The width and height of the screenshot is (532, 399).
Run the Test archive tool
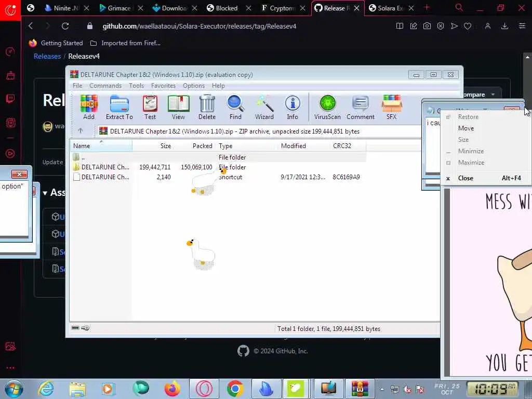[x=150, y=107]
